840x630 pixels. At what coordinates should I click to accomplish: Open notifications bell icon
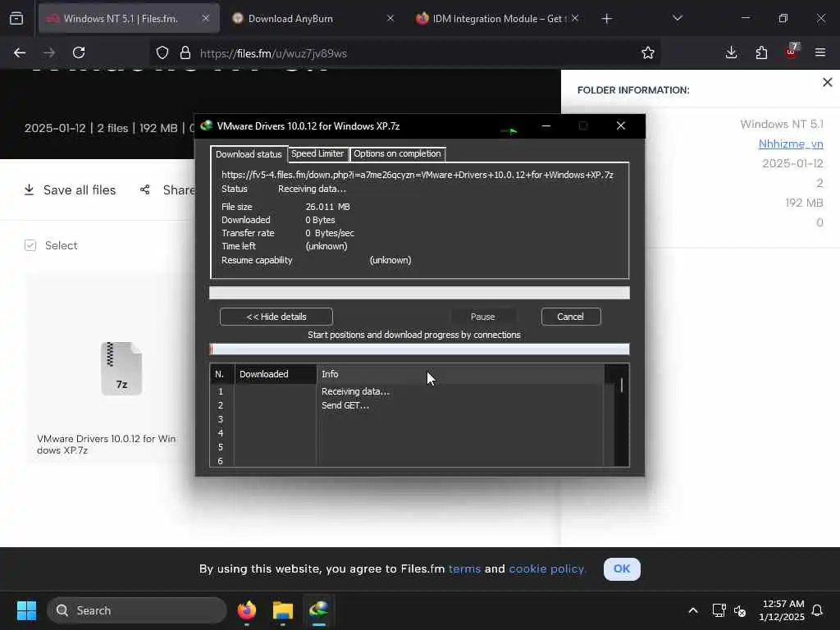(817, 610)
